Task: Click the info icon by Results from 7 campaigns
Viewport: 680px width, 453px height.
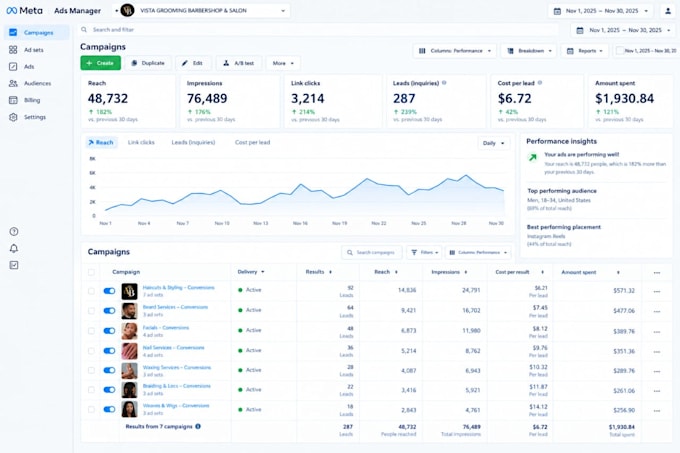Action: [x=198, y=427]
